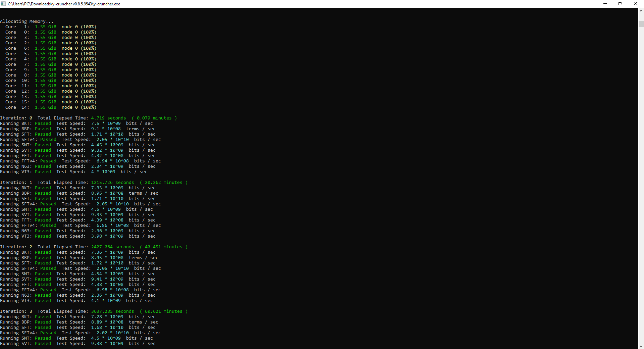Click the vertical scrollbar thumb
The width and height of the screenshot is (644, 349).
tap(641, 24)
